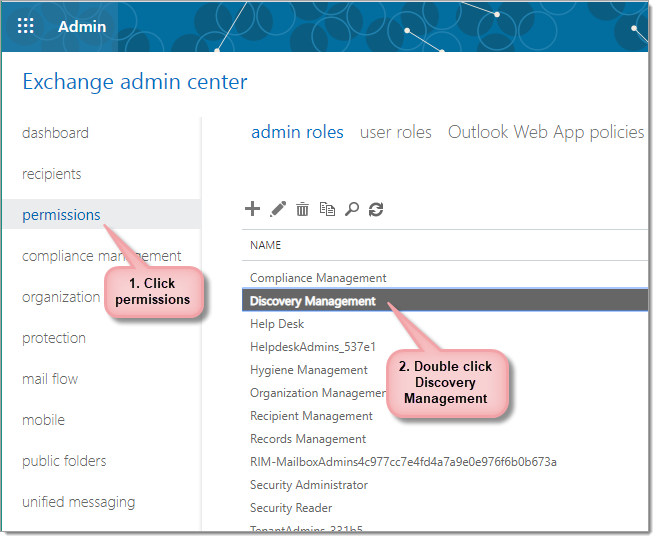Open mail flow in the sidebar
The image size is (657, 540).
click(50, 379)
